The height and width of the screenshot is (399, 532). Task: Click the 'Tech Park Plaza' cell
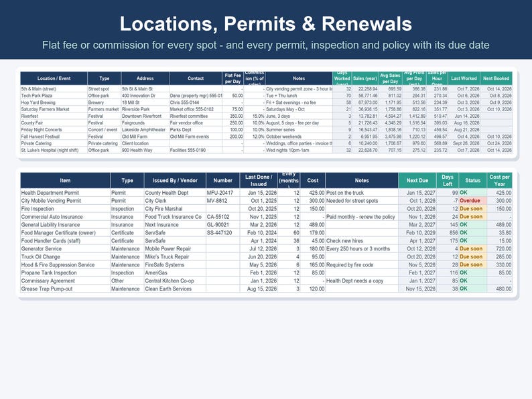pos(54,96)
